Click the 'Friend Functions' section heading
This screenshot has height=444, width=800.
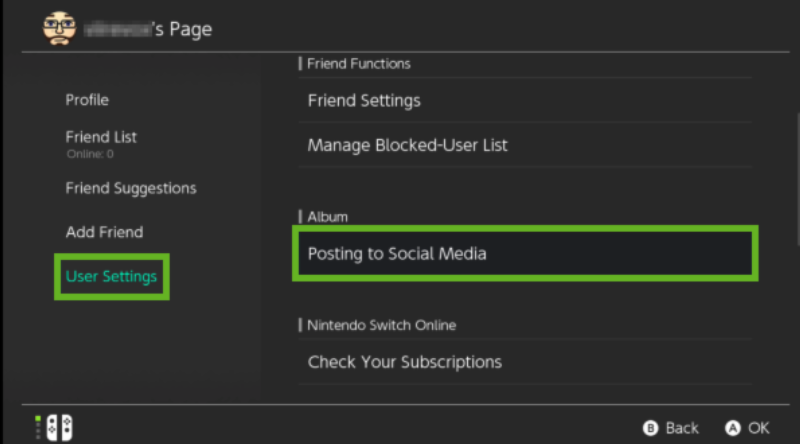[x=359, y=64]
